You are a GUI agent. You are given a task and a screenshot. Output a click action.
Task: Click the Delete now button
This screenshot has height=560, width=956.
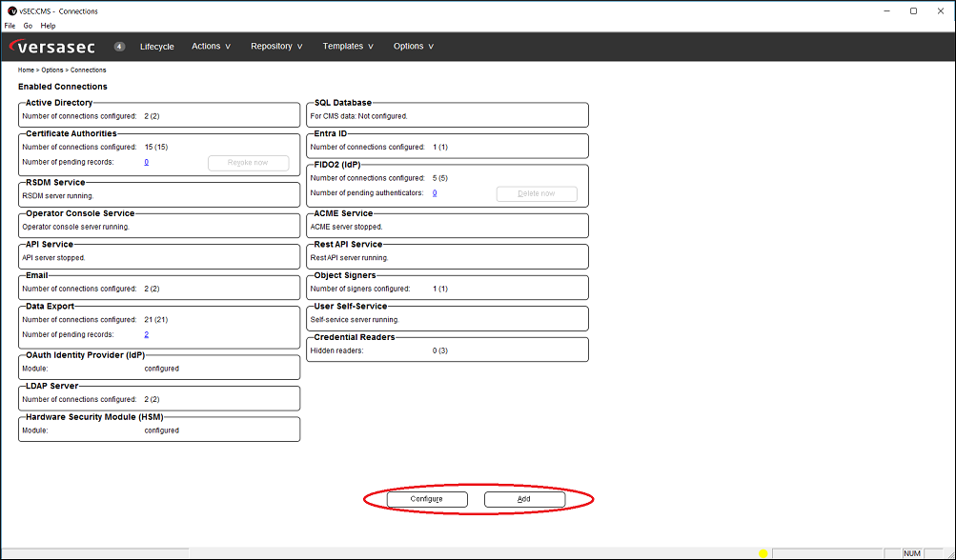(x=537, y=193)
